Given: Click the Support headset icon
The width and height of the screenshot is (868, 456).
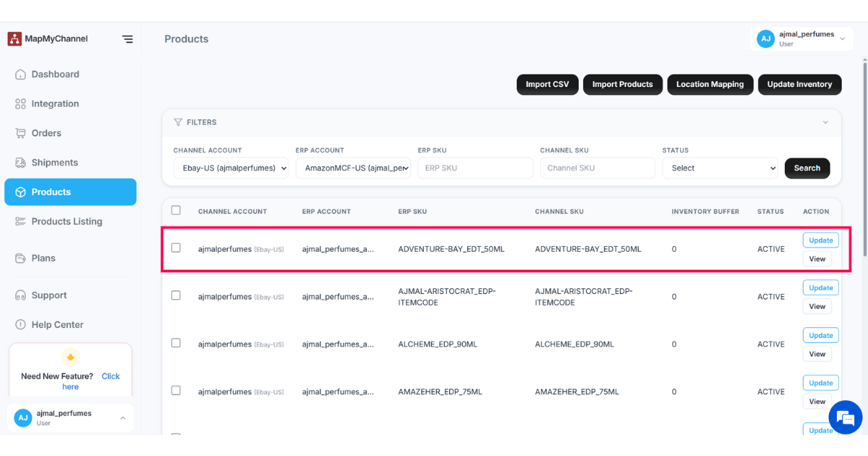Looking at the screenshot, I should [20, 295].
